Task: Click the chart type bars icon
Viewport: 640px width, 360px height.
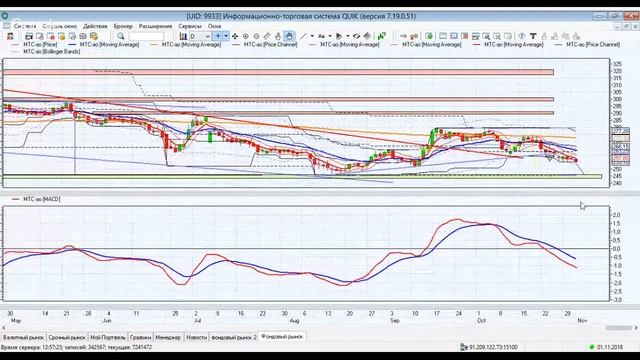Action: (x=183, y=36)
